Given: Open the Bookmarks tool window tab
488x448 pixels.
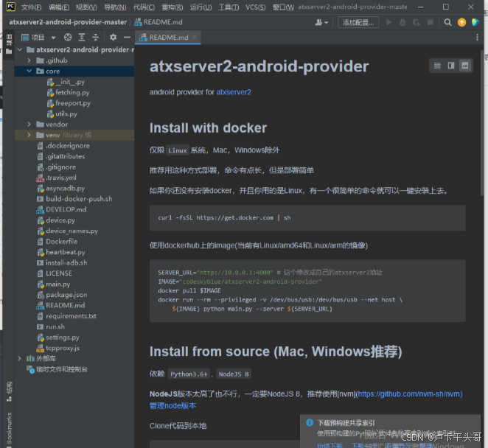Looking at the screenshot, I should tap(9, 429).
